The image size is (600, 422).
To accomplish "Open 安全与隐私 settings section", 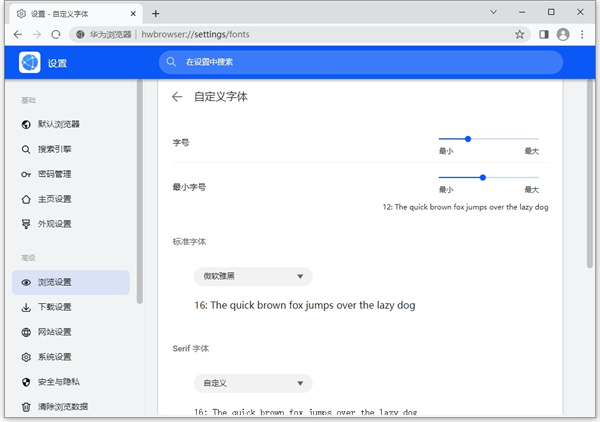I will pyautogui.click(x=71, y=382).
